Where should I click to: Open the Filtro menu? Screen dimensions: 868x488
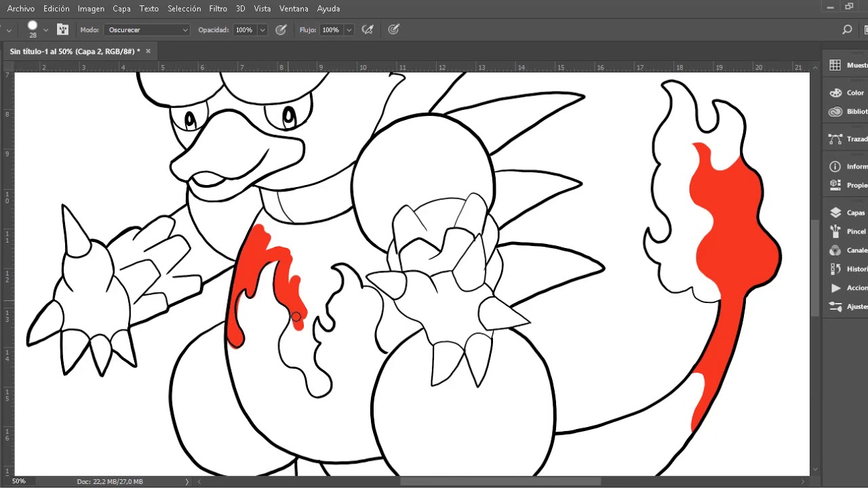click(x=218, y=9)
